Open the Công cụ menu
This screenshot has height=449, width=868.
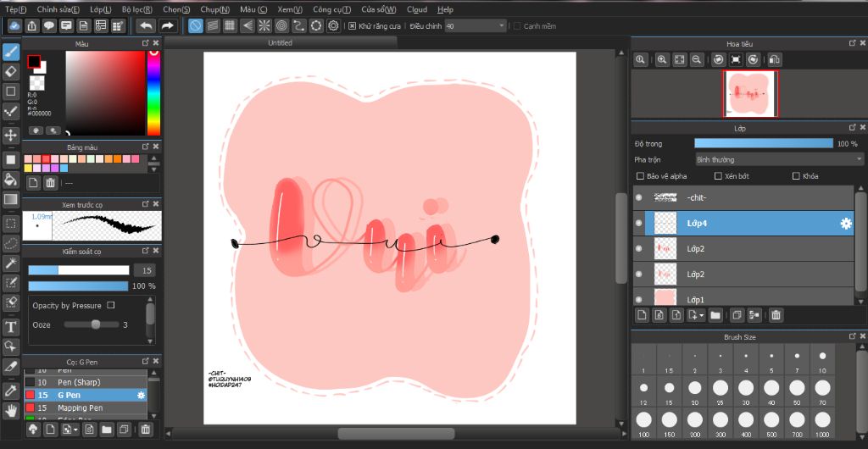pos(331,9)
